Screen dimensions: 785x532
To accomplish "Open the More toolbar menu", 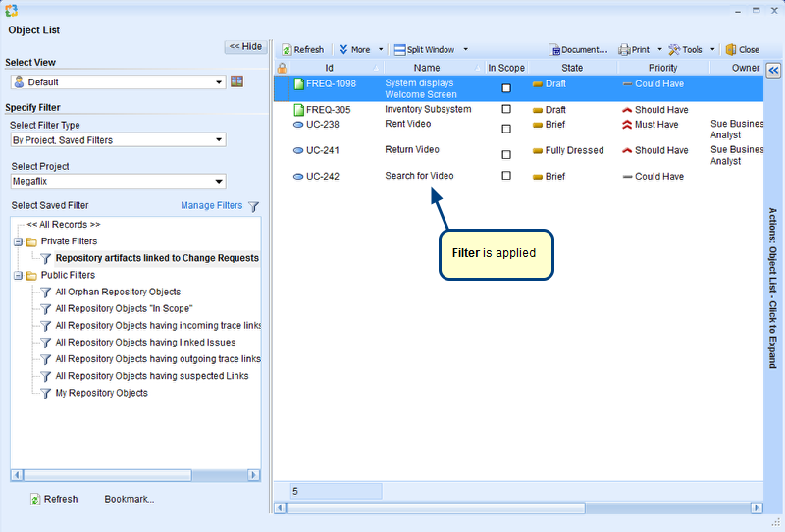I will 359,49.
